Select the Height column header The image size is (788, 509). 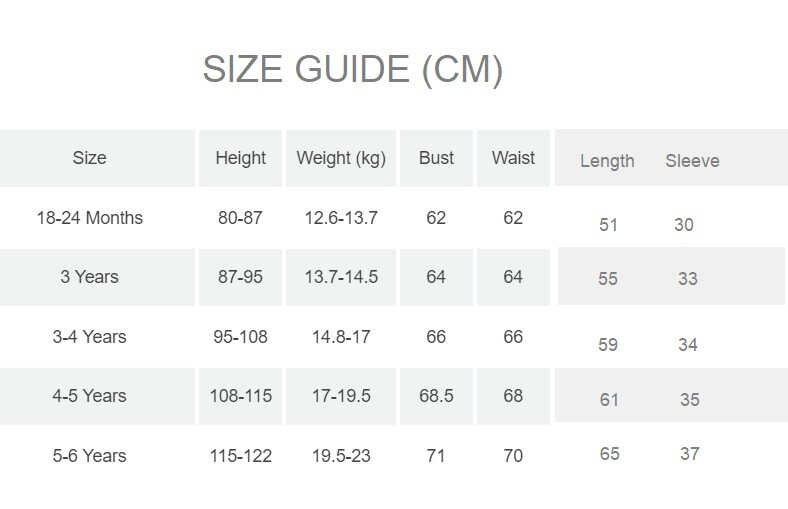[x=240, y=158]
